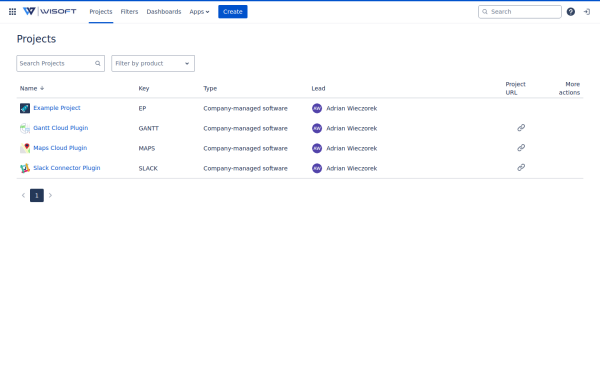The height and width of the screenshot is (375, 600).
Task: Click the Slack Connector Plugin avatar icon
Action: point(25,168)
